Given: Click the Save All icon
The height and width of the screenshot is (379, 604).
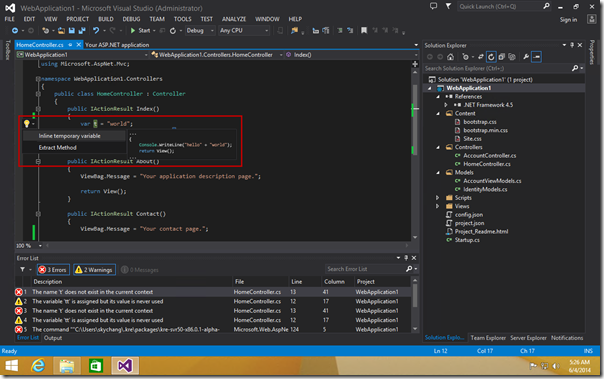Looking at the screenshot, I should click(x=82, y=30).
